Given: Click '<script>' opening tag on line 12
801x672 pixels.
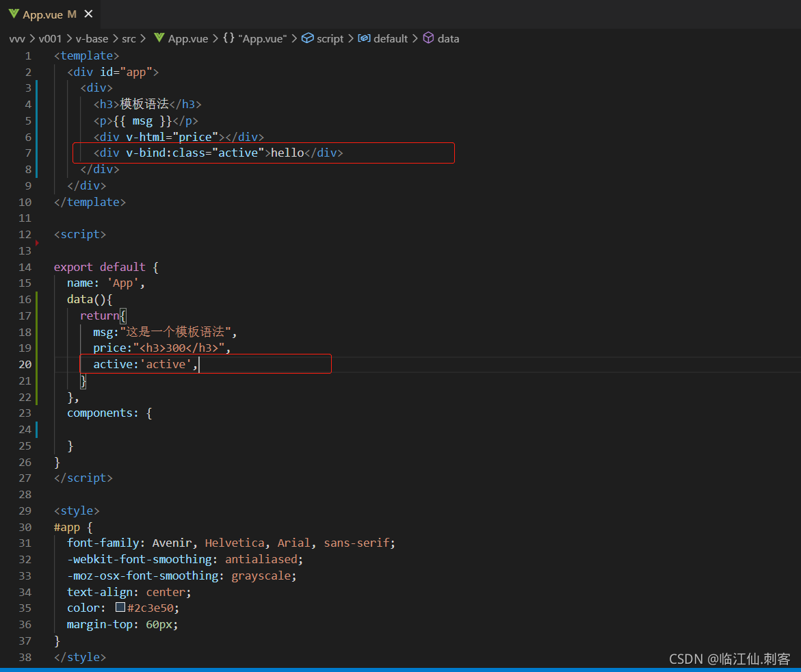Looking at the screenshot, I should (x=80, y=235).
